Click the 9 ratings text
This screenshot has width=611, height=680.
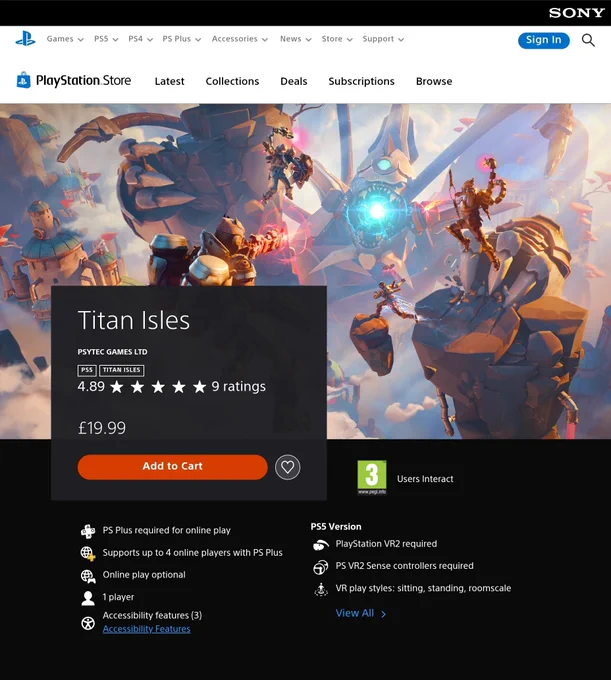pos(239,386)
